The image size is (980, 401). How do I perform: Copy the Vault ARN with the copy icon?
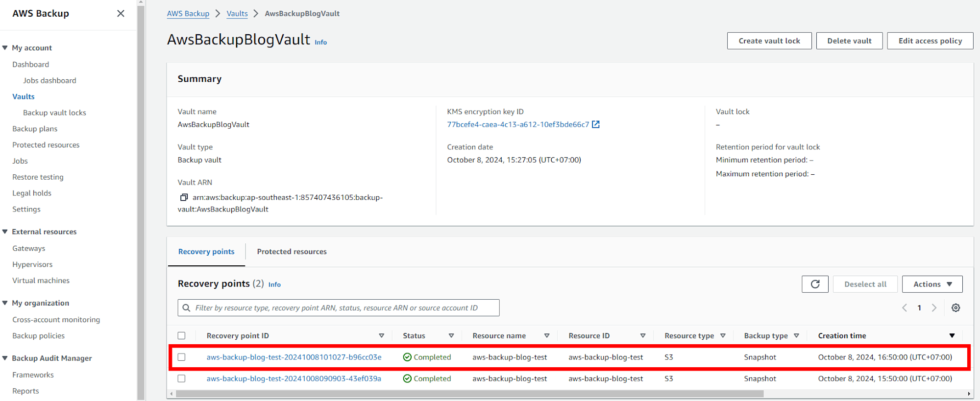coord(184,197)
